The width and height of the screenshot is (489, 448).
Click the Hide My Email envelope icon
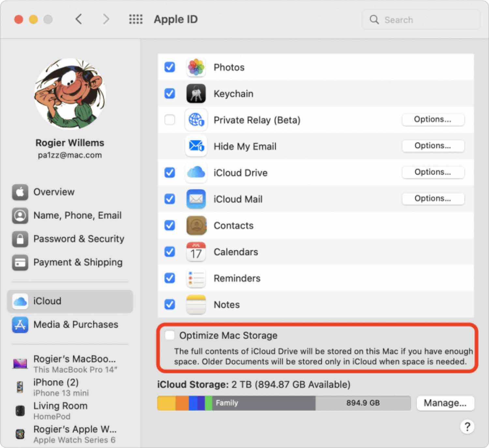pyautogui.click(x=196, y=146)
